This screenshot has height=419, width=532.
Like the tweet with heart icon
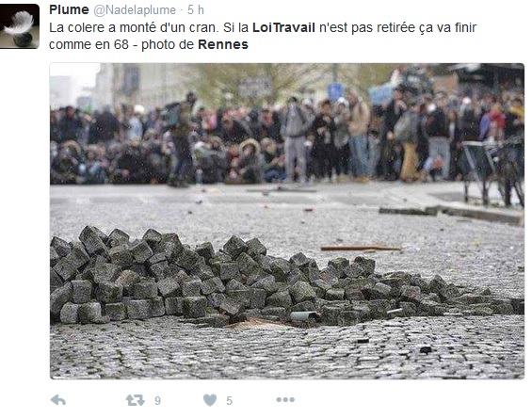click(x=210, y=400)
